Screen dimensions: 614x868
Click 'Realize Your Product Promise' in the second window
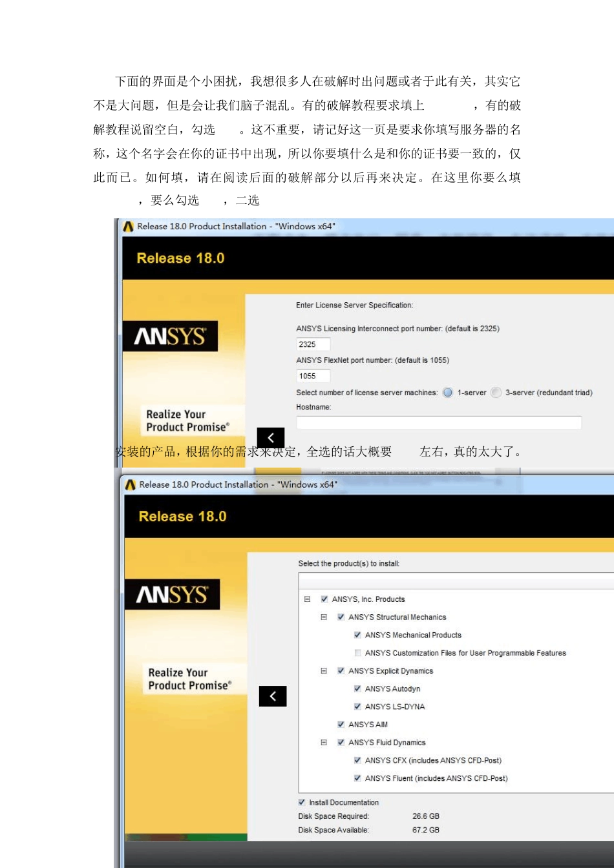189,679
